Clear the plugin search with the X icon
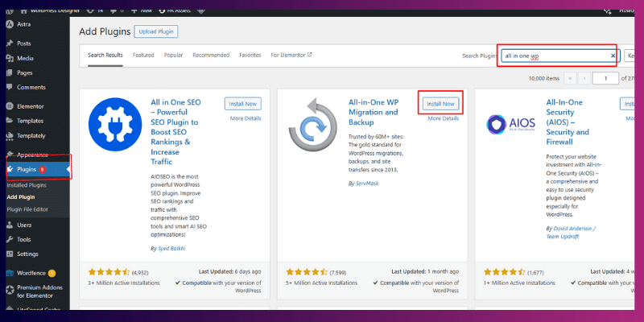 613,56
